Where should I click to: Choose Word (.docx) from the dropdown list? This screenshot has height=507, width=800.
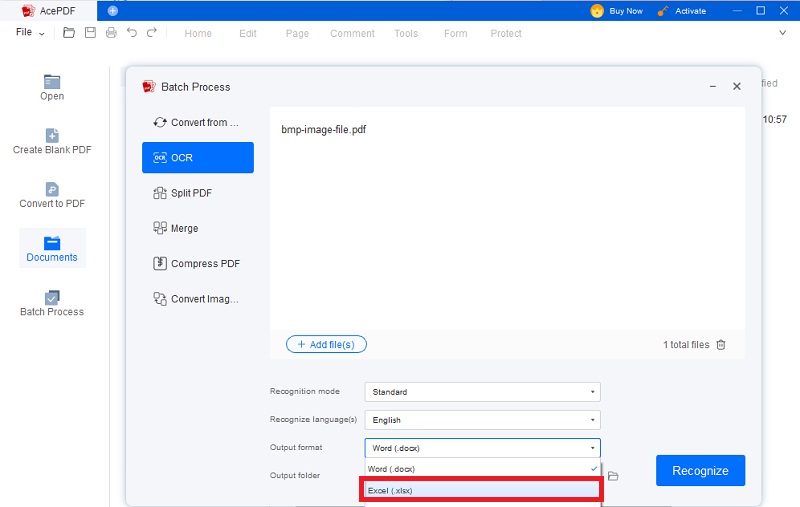tap(482, 469)
